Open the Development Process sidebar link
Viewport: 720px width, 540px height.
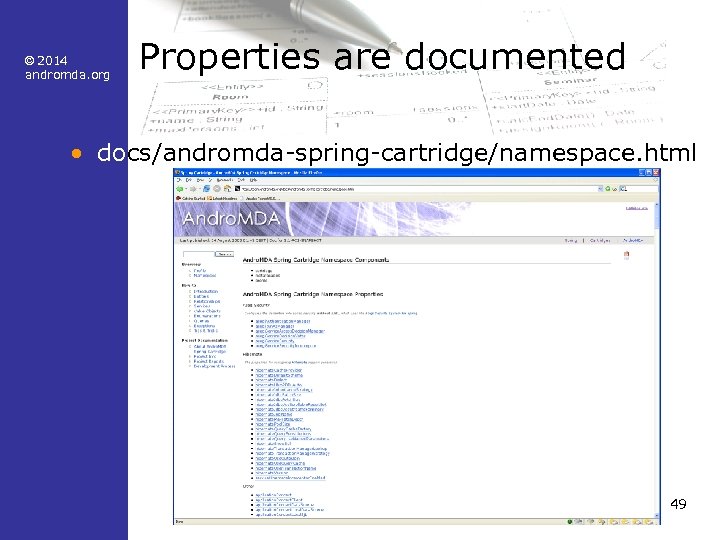[214, 366]
